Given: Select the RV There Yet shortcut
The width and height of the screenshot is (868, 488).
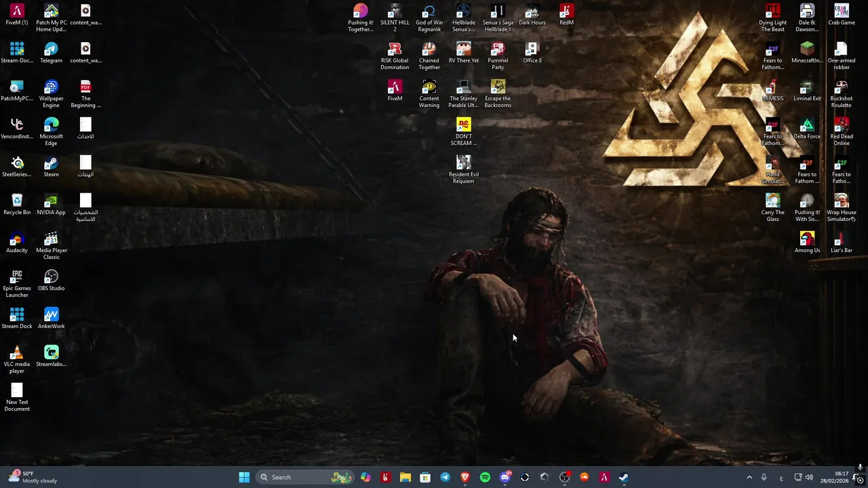Looking at the screenshot, I should point(464,54).
